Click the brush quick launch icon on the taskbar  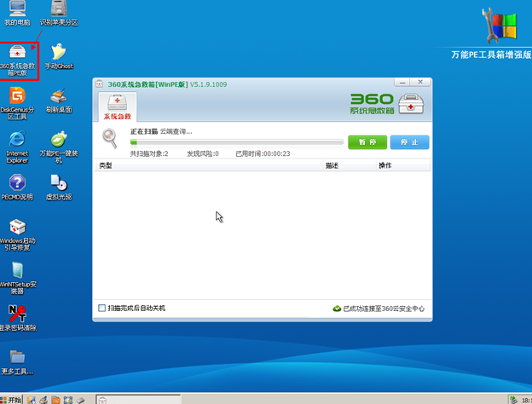43,400
